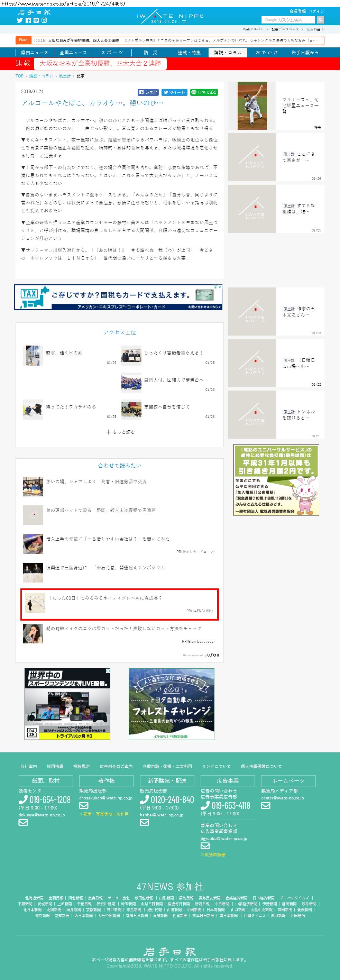
Task: Open the 県内ニュース menu tab
Action: tap(35, 53)
